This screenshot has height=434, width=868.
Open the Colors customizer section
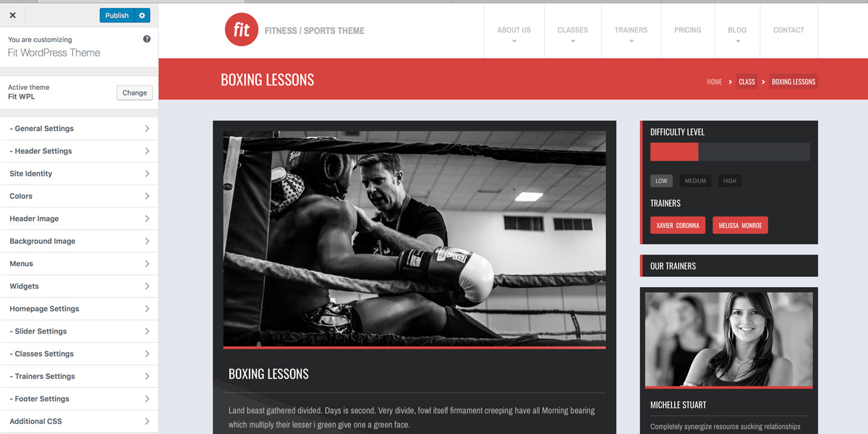pos(79,196)
